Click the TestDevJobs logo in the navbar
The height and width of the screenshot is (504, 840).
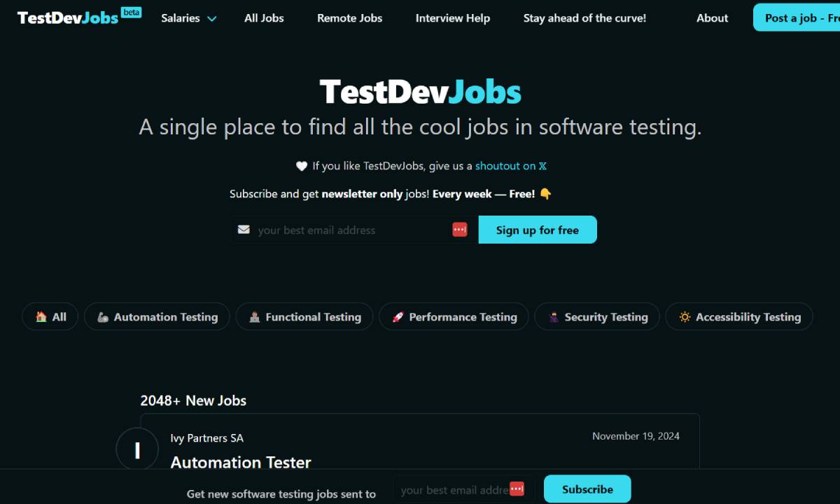click(68, 18)
